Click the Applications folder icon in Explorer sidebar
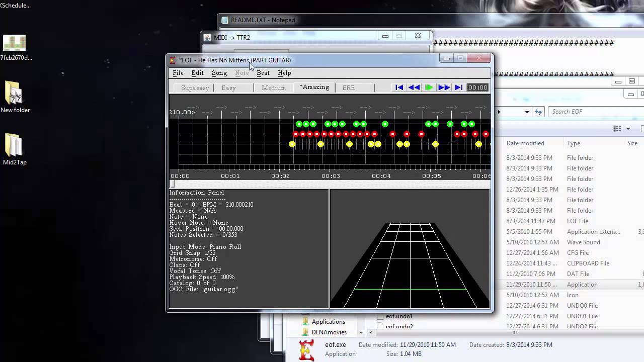This screenshot has width=644, height=362. [x=305, y=322]
